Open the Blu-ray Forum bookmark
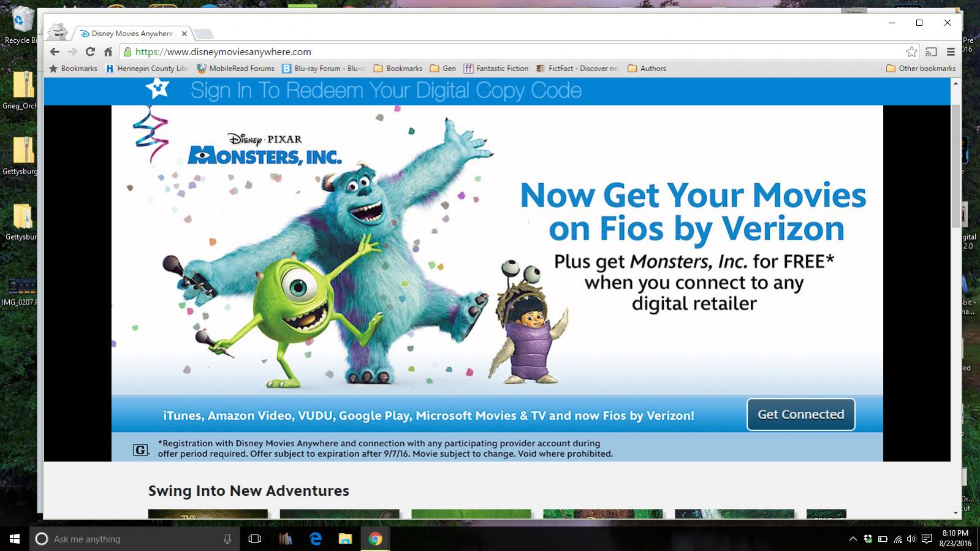Viewport: 980px width, 551px height. pos(324,69)
